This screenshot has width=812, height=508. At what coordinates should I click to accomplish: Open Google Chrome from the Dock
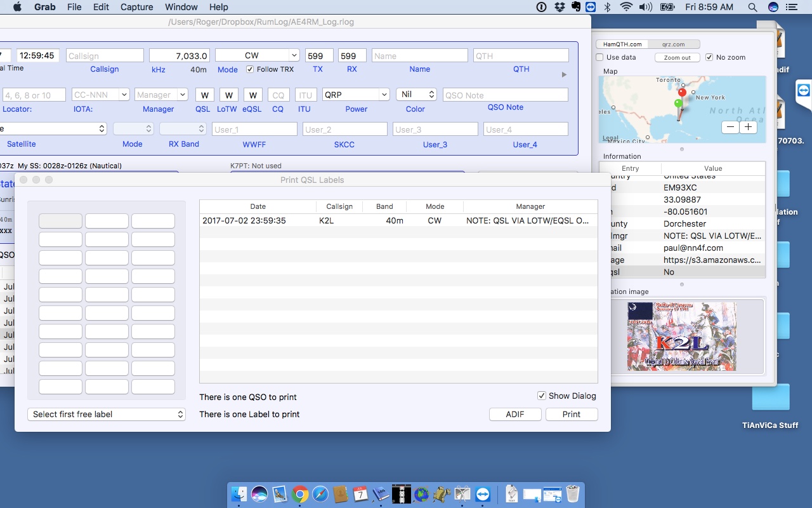coord(300,494)
